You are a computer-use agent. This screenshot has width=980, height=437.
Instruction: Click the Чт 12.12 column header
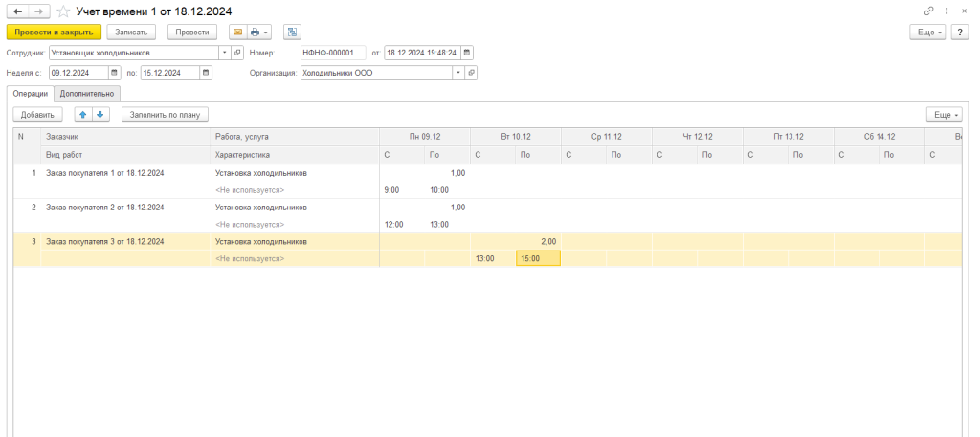click(x=698, y=136)
